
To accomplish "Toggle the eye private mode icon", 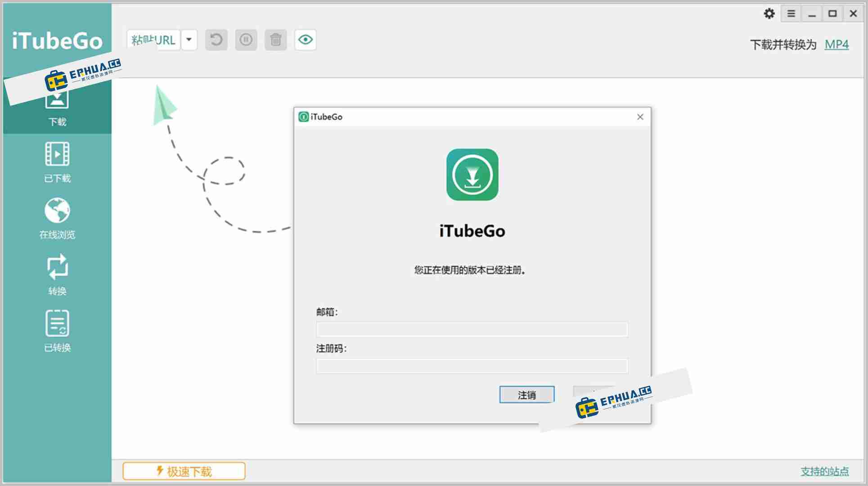I will coord(306,40).
